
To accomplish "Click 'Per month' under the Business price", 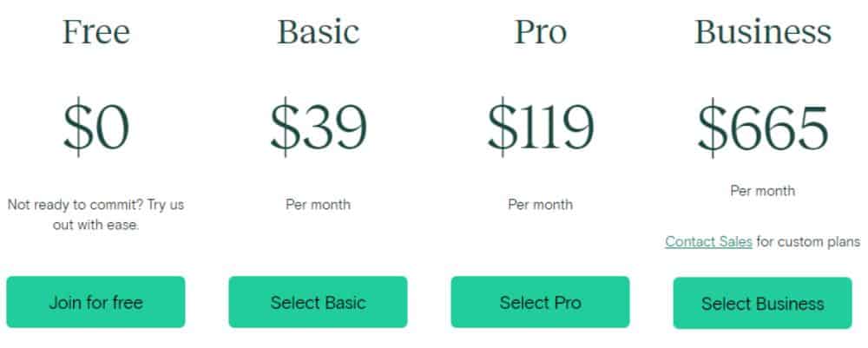I will (x=762, y=191).
